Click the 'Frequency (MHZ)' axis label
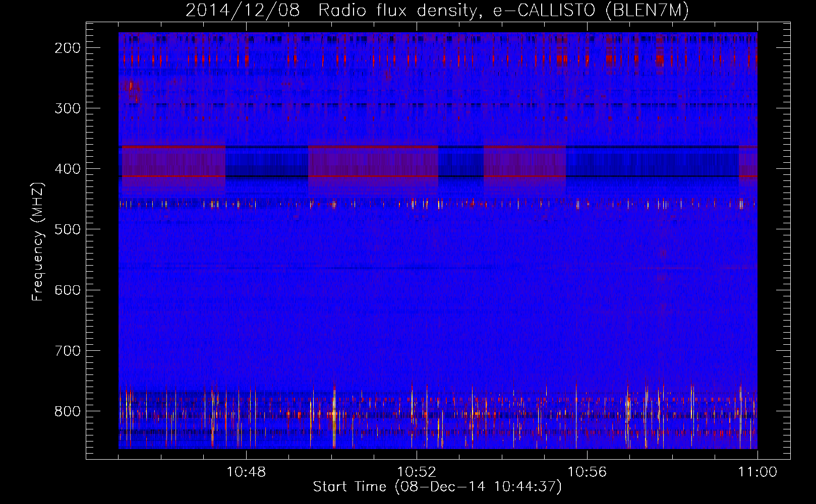The height and width of the screenshot is (504, 816). coord(38,241)
